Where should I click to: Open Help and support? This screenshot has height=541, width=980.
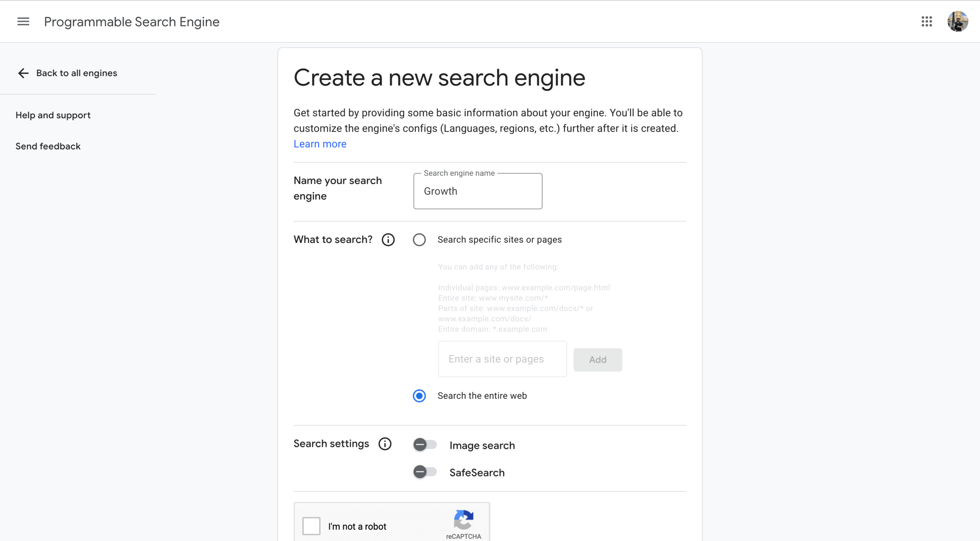pyautogui.click(x=53, y=115)
